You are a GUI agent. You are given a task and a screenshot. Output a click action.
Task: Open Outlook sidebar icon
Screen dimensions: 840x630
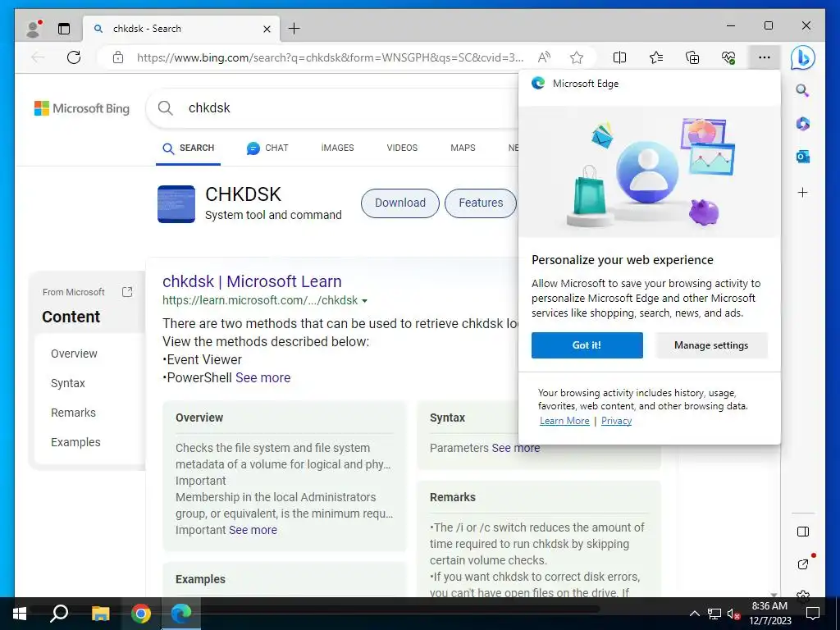coord(802,157)
